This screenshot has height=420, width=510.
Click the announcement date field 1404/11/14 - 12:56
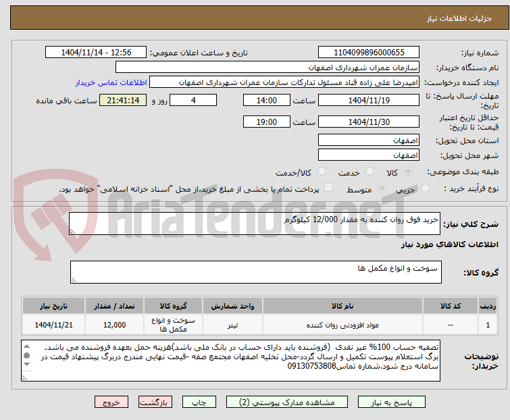point(96,53)
